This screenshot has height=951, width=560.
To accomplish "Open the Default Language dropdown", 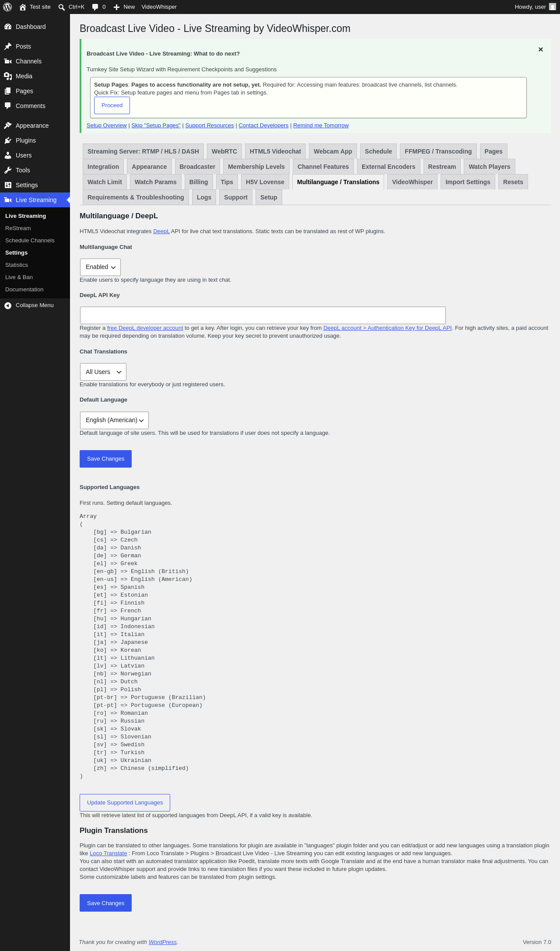I will coord(114,420).
